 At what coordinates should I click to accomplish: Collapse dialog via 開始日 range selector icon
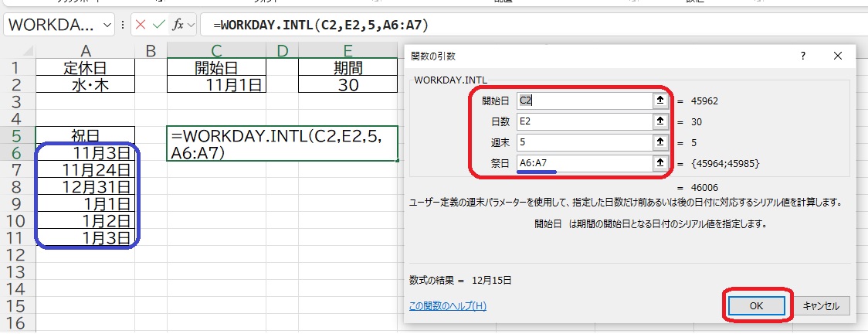661,101
